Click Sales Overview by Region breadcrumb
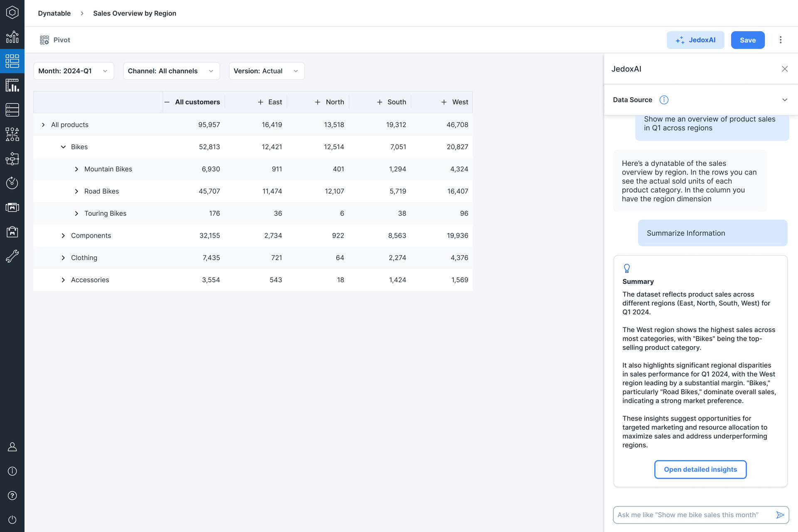This screenshot has width=798, height=532. coord(135,13)
